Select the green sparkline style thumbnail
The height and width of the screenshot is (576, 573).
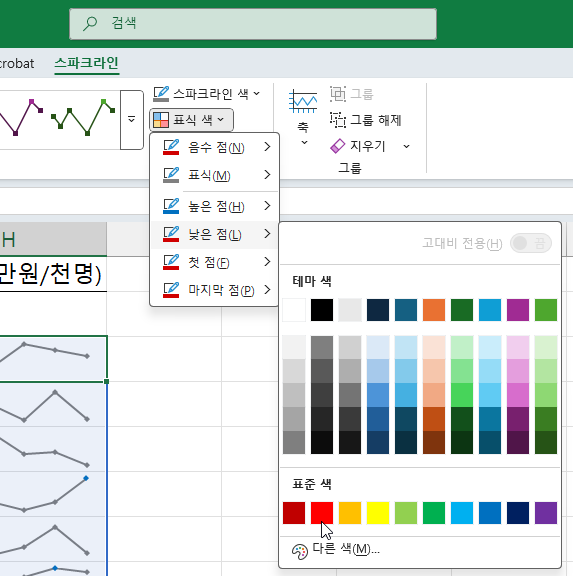[x=83, y=117]
